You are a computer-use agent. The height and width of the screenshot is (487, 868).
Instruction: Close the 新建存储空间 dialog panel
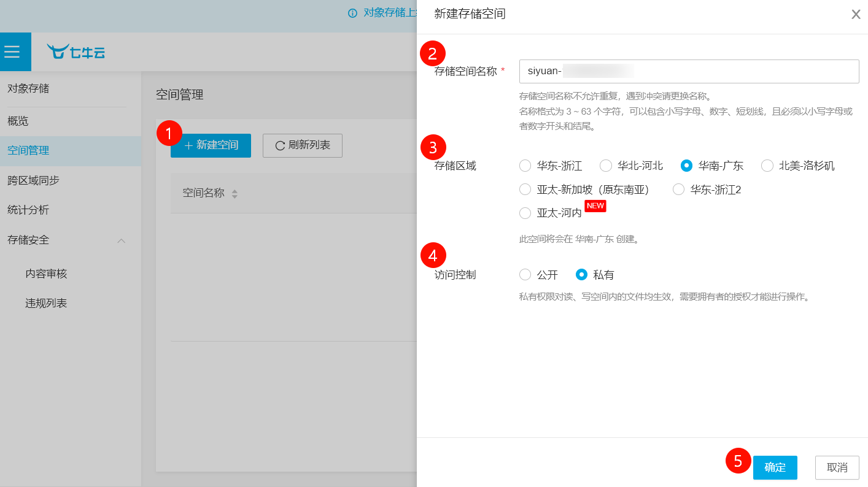tap(856, 14)
